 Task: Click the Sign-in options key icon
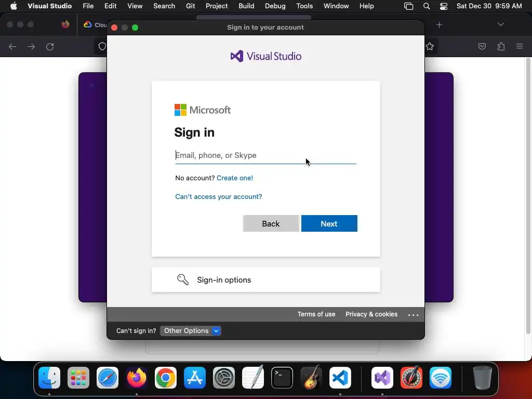(182, 280)
